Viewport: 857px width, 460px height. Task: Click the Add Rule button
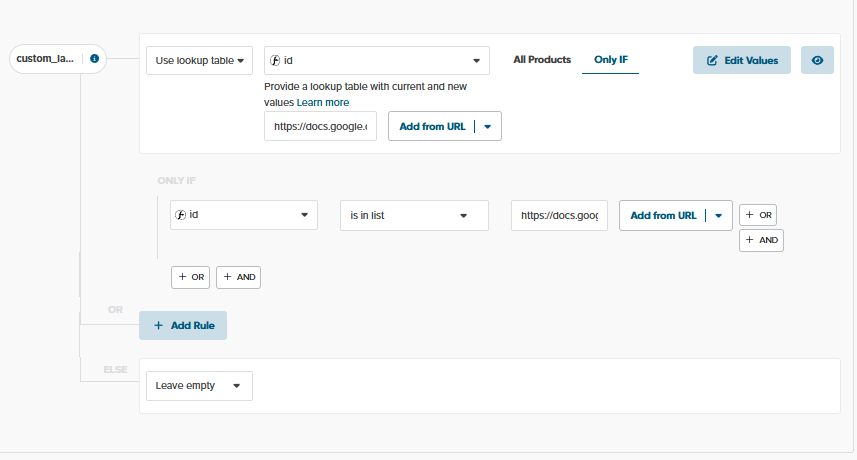[x=183, y=326]
